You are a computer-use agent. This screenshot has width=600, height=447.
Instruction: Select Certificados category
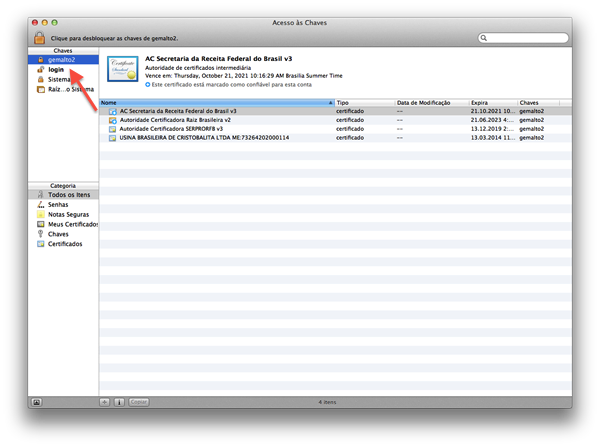tap(63, 244)
